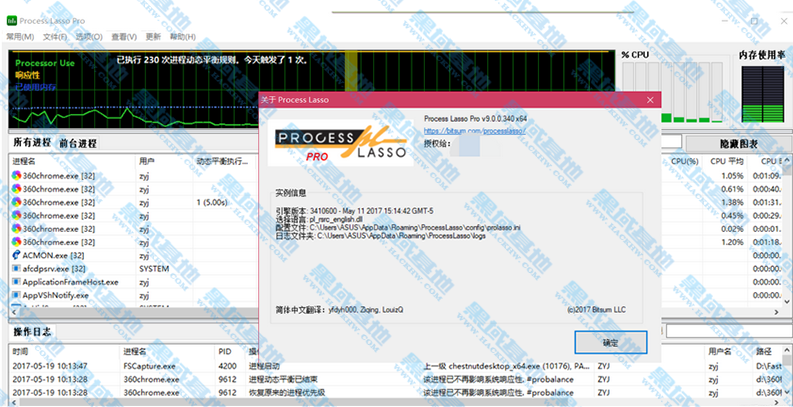The image size is (793, 407).
Task: Click the afcdpsrv.exe process icon
Action: 16,268
